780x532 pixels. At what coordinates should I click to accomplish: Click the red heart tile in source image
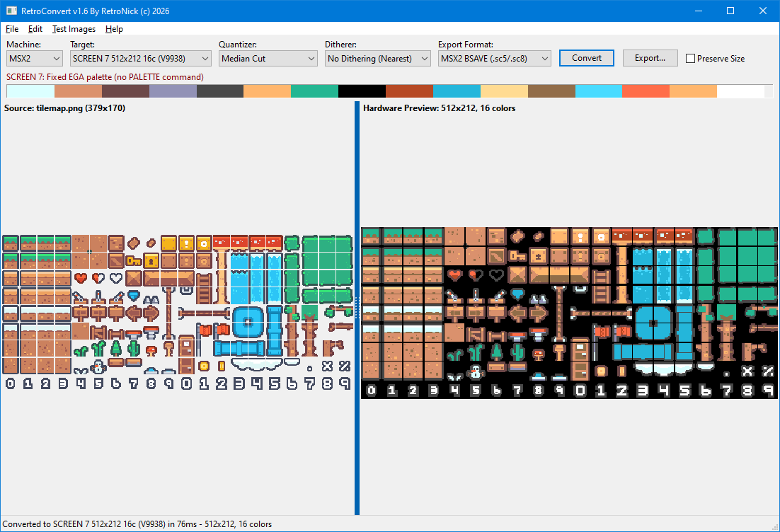[x=81, y=278]
